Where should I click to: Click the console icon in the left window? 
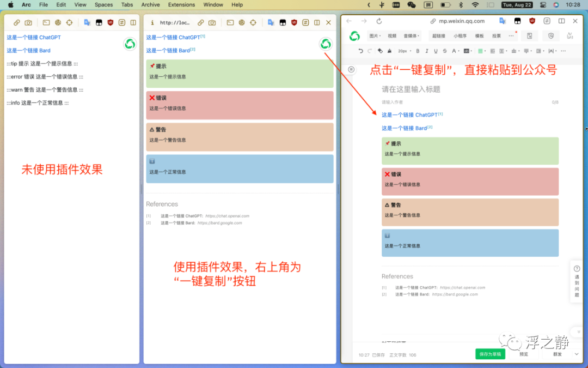click(x=46, y=22)
